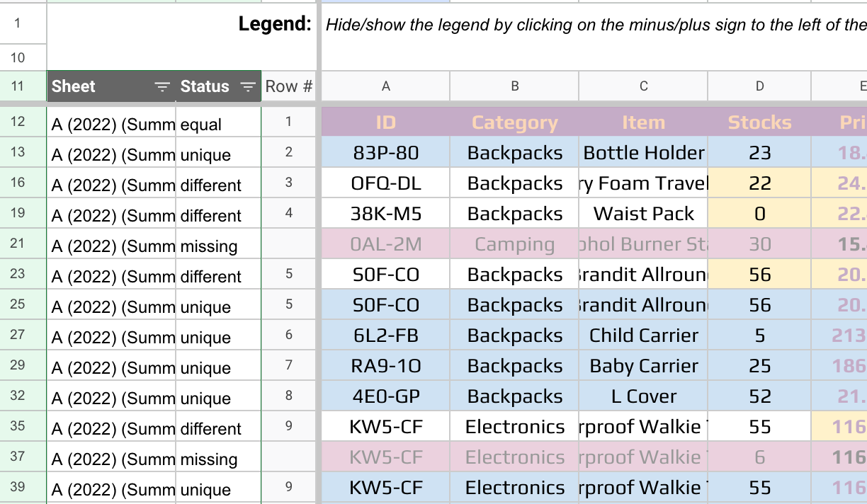Click the Row # header cell

[x=288, y=86]
